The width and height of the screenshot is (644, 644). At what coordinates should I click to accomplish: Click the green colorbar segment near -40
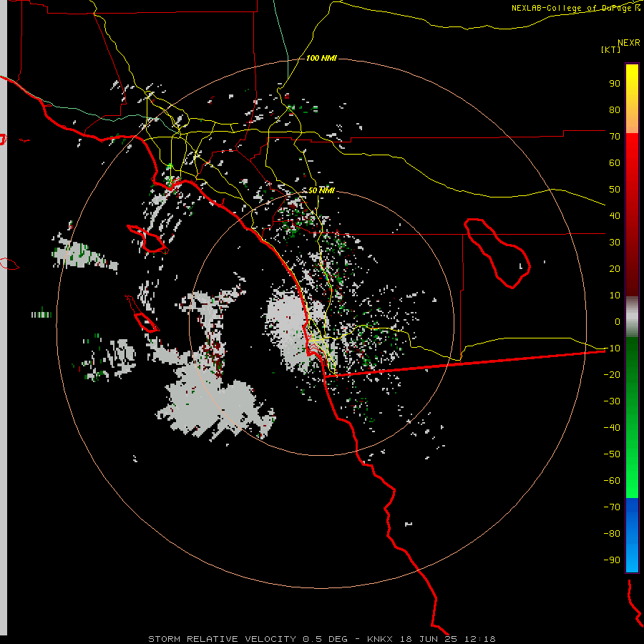click(x=632, y=427)
